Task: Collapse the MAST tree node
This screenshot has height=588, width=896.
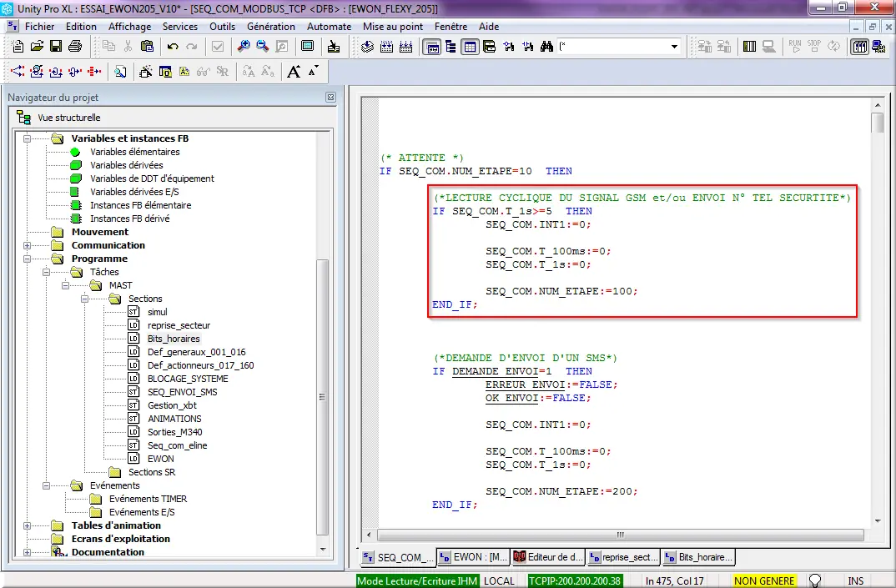Action: click(x=65, y=285)
